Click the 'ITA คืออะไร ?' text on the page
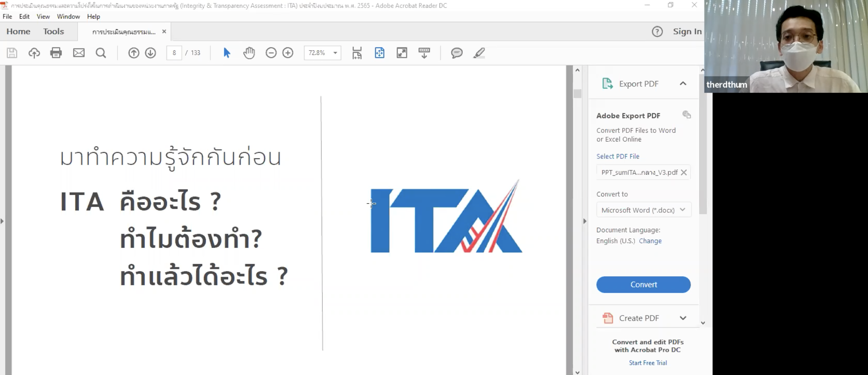This screenshot has height=375, width=868. [x=141, y=202]
